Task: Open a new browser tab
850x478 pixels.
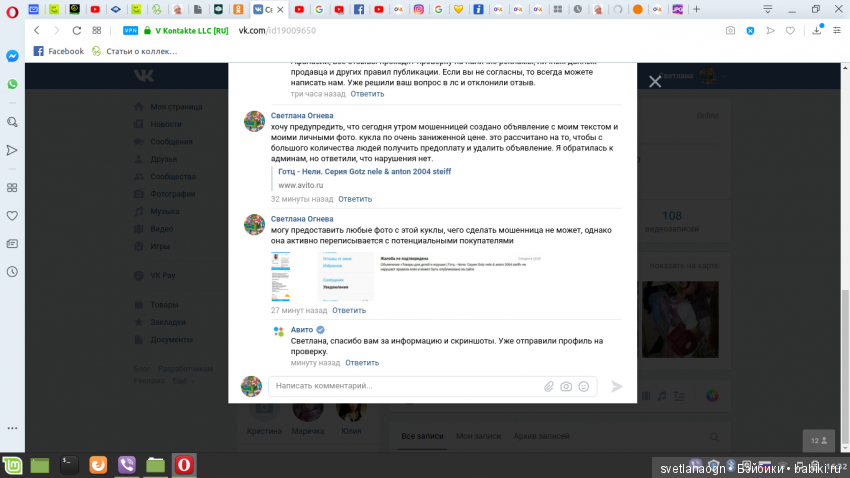Action: [695, 9]
